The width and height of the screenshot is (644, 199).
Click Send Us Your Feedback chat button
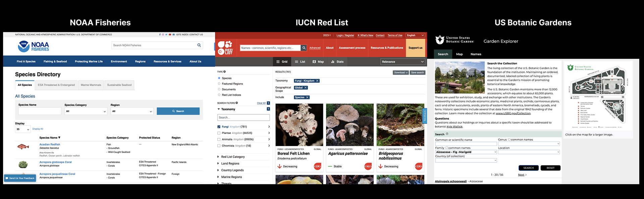click(20, 178)
